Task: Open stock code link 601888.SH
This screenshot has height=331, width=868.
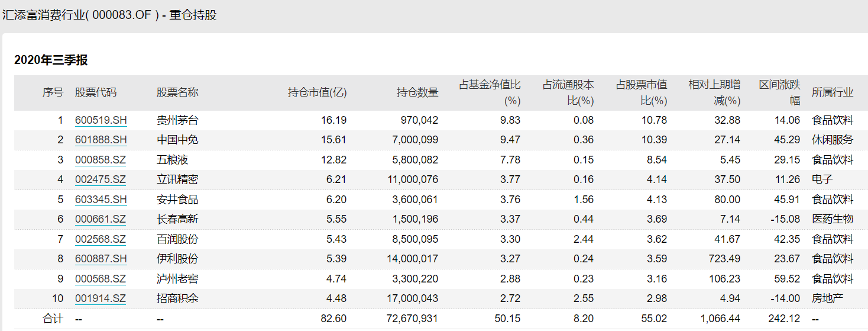Action: pyautogui.click(x=101, y=140)
